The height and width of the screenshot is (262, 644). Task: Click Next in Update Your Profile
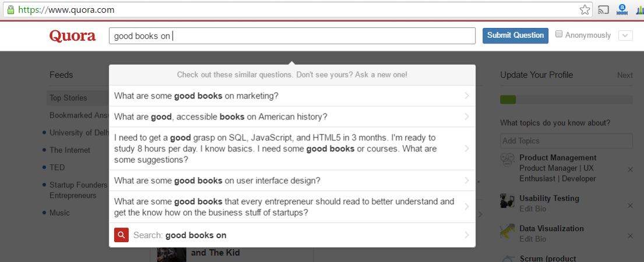pyautogui.click(x=625, y=75)
